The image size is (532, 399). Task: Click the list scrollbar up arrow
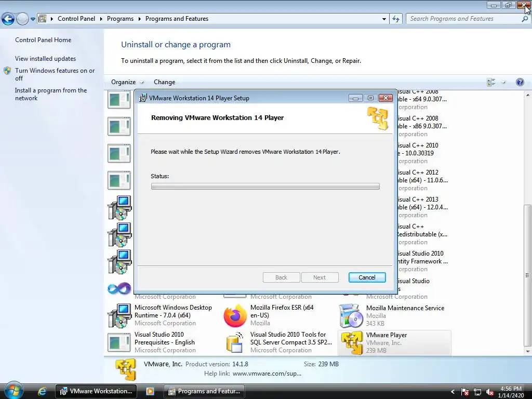(528, 95)
